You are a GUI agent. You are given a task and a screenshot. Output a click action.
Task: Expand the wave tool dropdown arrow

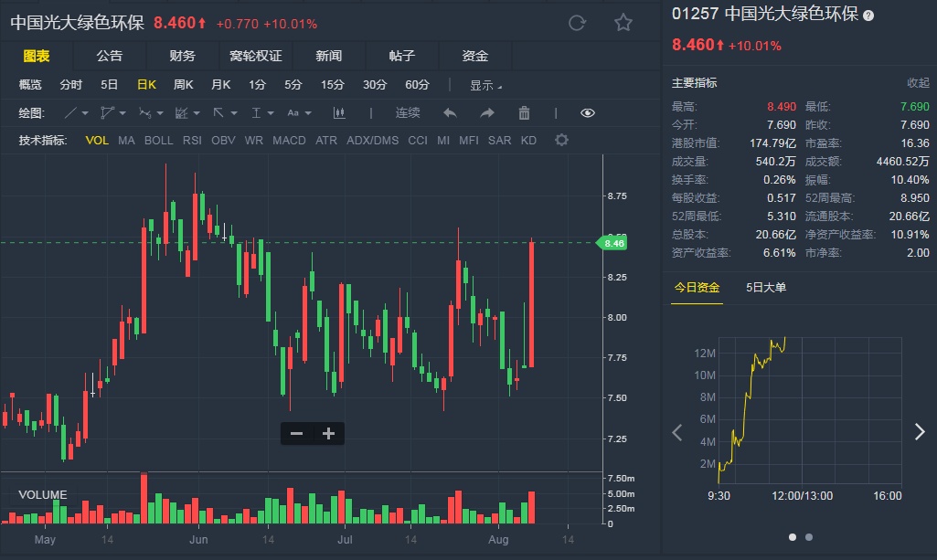[x=160, y=113]
